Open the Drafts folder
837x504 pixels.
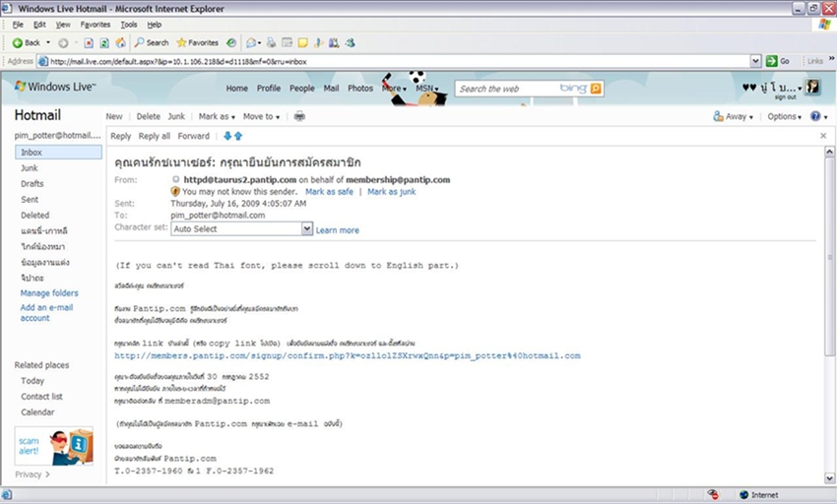[x=32, y=184]
